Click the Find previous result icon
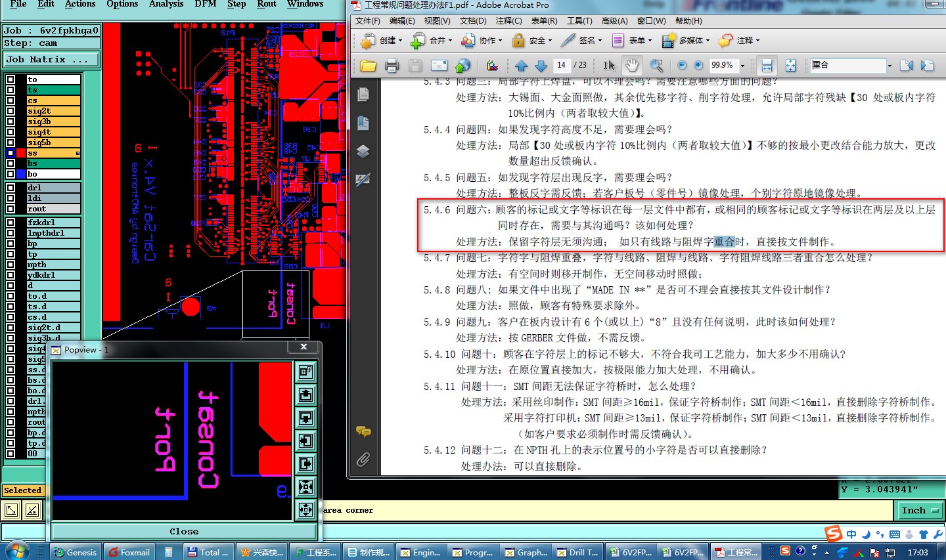This screenshot has width=946, height=560. click(x=907, y=65)
